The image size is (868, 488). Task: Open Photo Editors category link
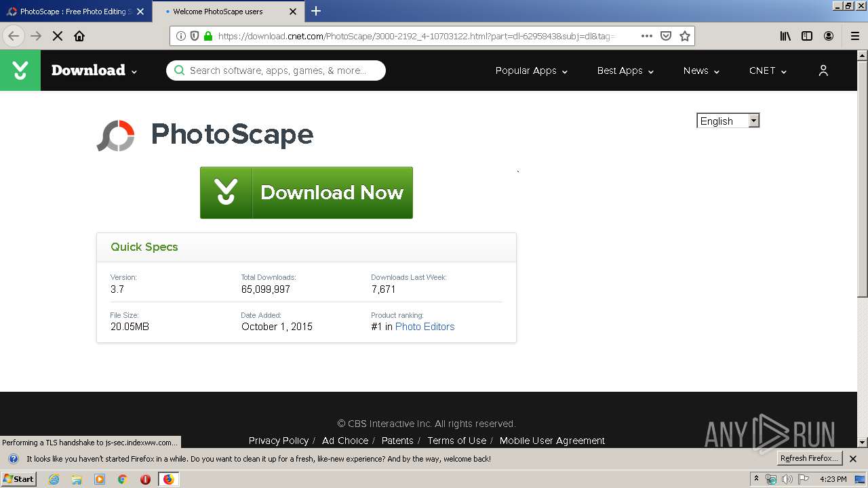point(425,327)
